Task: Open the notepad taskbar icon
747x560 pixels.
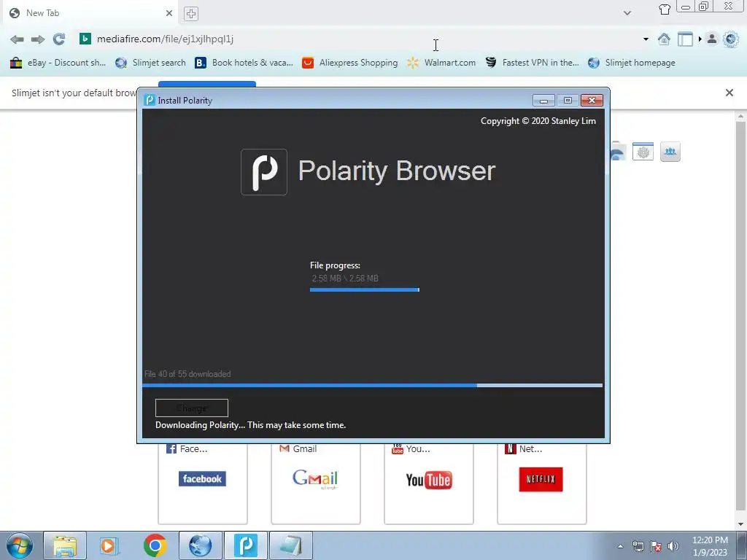Action: click(x=291, y=545)
